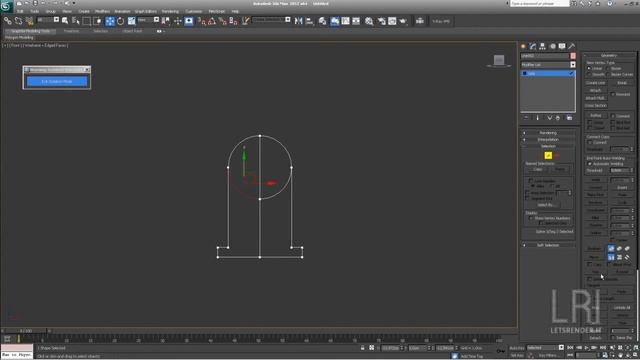Open Select by Name dialog icon
Screen dimensions: 640x360
coord(76,21)
